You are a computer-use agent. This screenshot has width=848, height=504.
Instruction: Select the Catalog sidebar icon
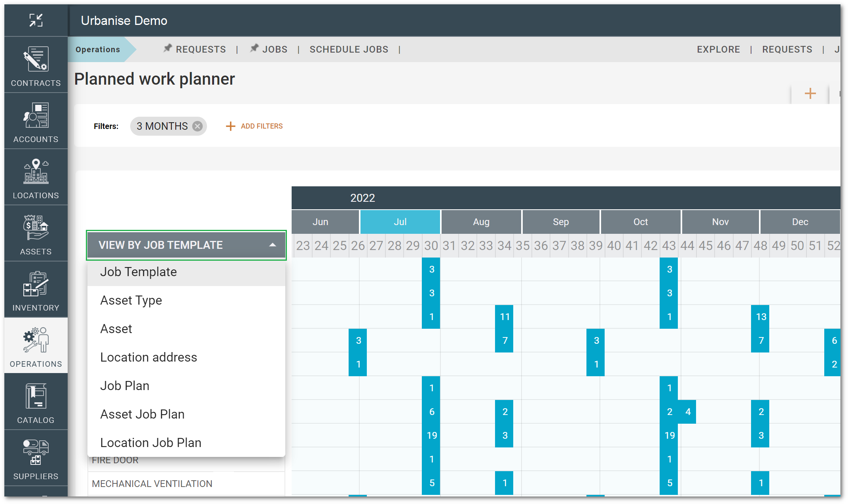pos(36,402)
